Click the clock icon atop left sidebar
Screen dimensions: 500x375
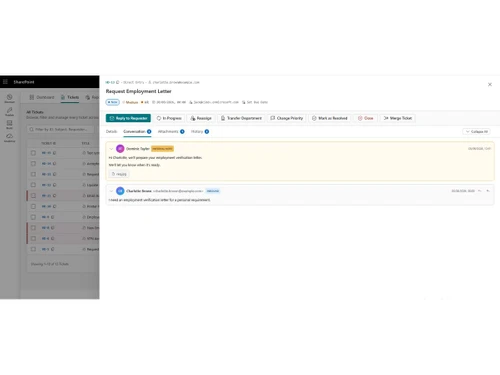(x=9, y=98)
